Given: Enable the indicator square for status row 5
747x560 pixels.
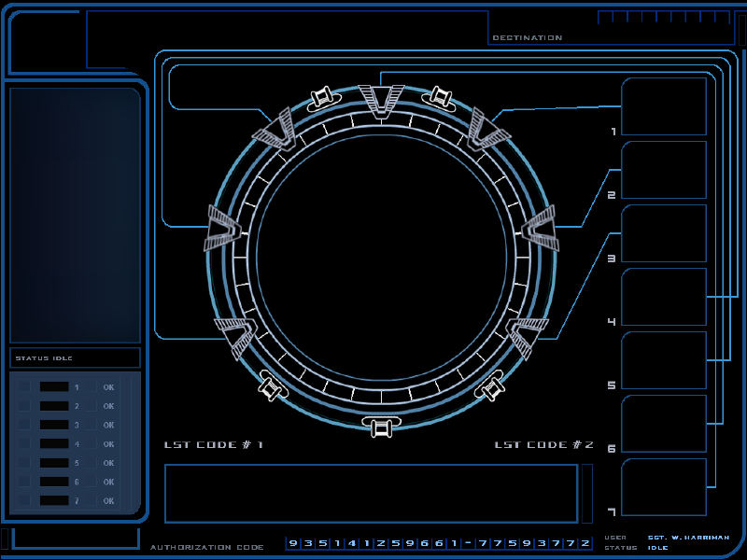Looking at the screenshot, I should tap(24, 462).
